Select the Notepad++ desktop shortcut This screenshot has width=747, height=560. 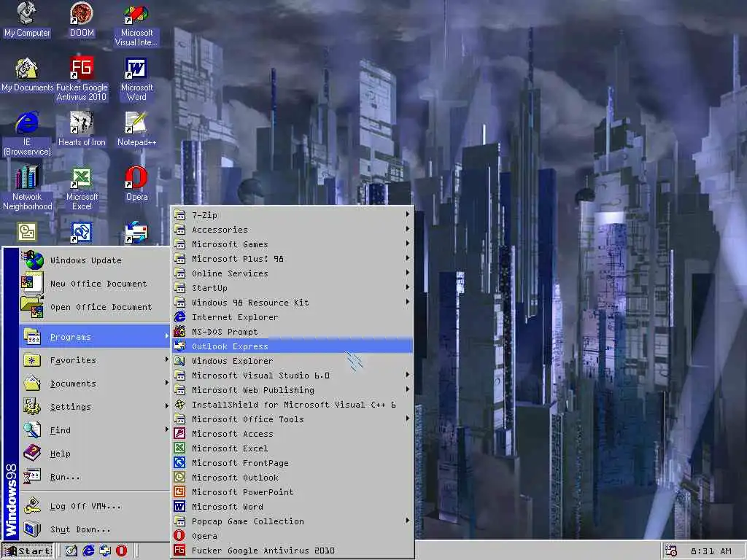(x=136, y=129)
